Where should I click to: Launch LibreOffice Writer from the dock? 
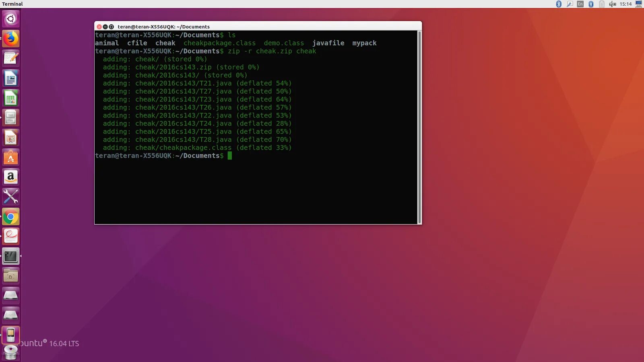click(11, 78)
